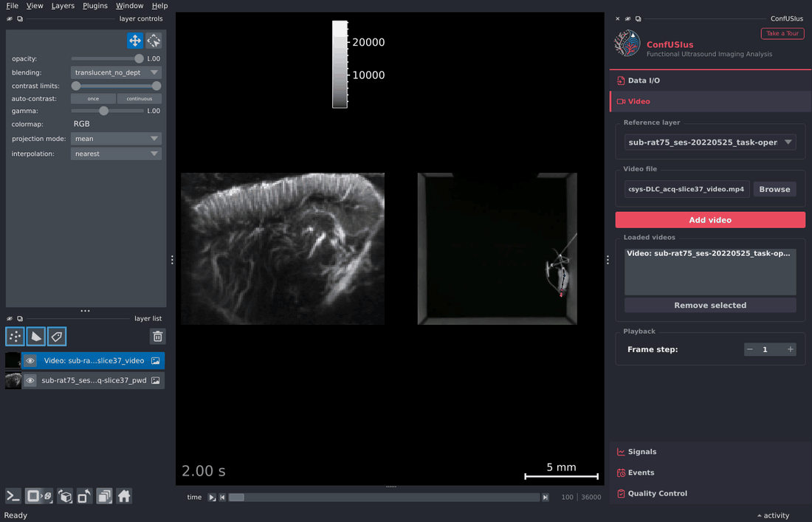Expand the Events section
Image resolution: width=812 pixels, height=522 pixels.
[710, 473]
